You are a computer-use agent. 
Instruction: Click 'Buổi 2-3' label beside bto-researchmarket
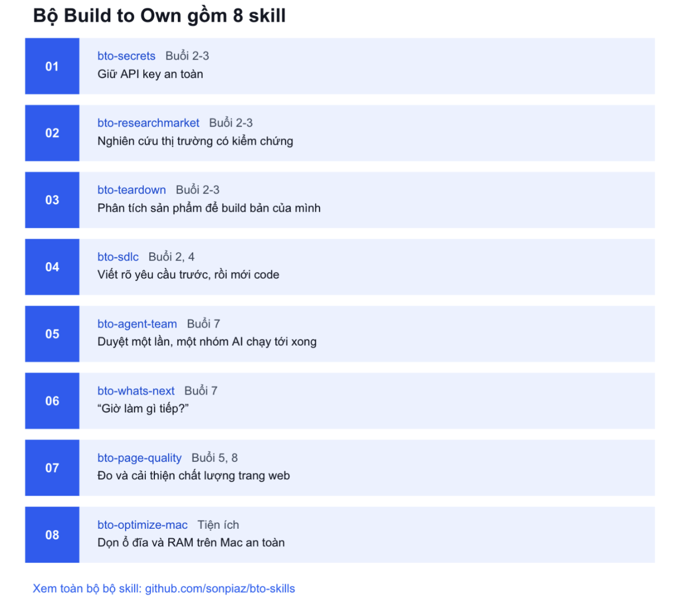(x=231, y=123)
